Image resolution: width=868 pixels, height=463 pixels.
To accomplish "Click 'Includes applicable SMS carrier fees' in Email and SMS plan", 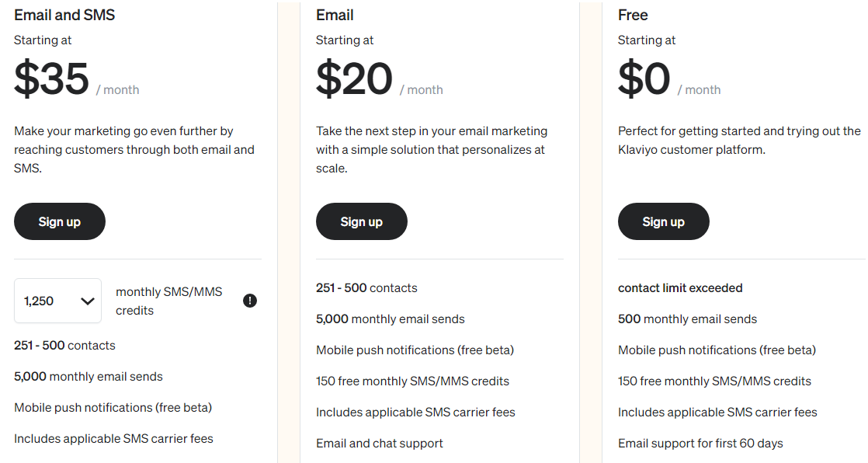I will click(113, 439).
